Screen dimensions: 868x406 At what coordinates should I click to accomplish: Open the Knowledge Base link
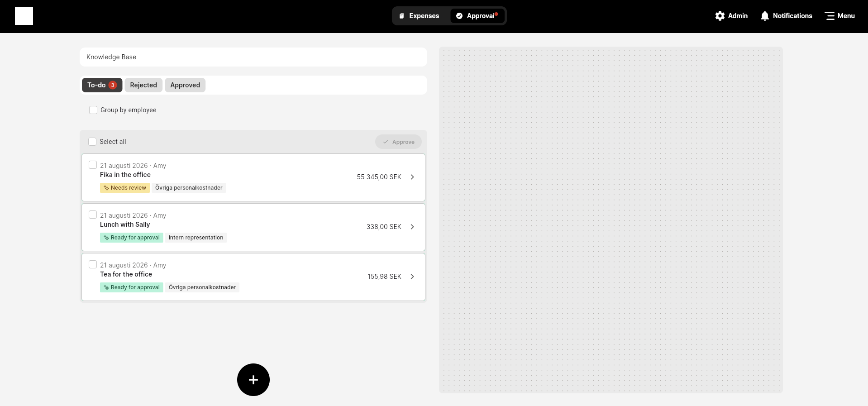[x=111, y=57]
